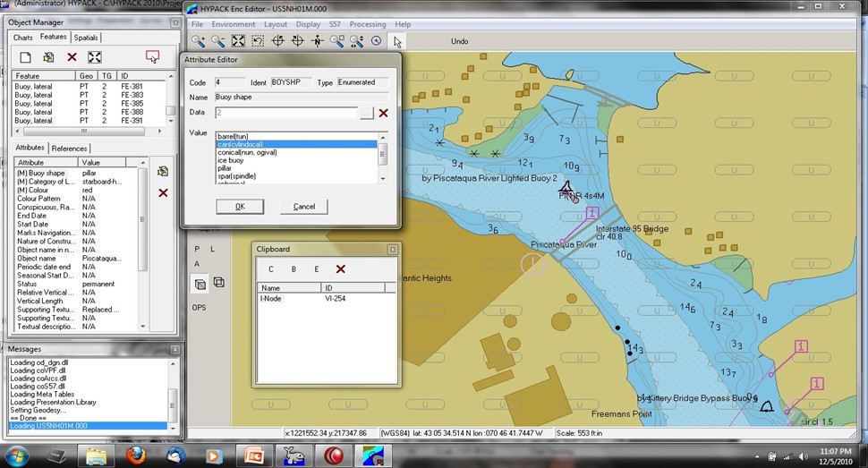
Task: Click the C button in Clipboard toolbar
Action: pos(271,269)
